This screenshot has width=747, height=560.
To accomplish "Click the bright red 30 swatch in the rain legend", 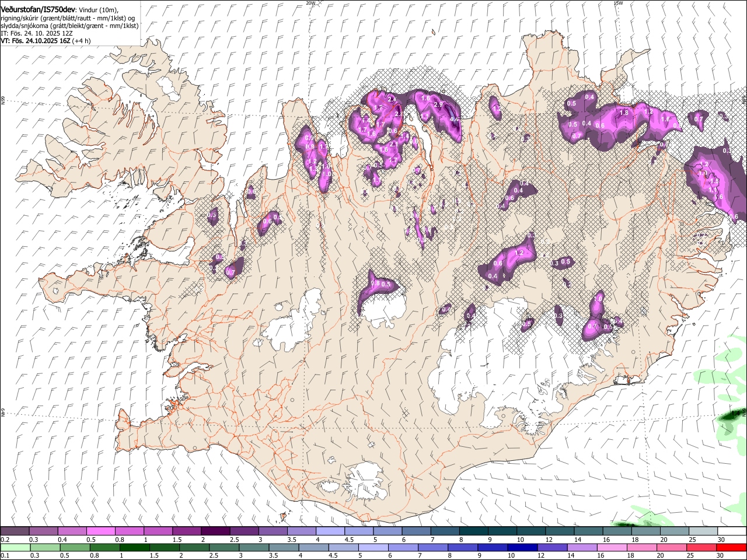I will pyautogui.click(x=731, y=547).
